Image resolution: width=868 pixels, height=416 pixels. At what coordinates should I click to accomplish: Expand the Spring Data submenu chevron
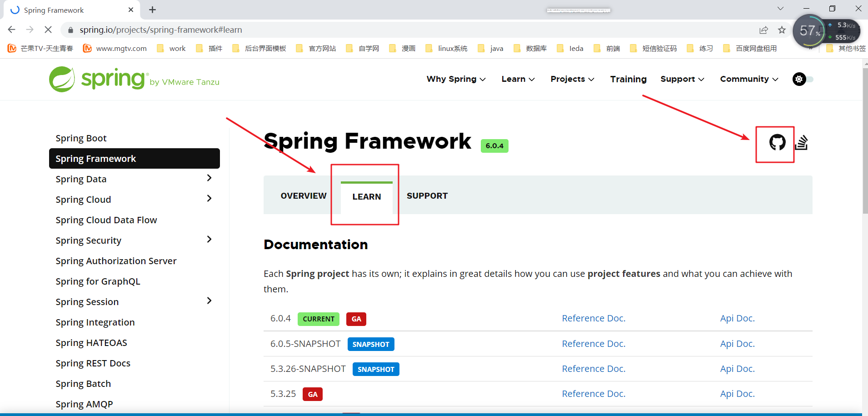(x=209, y=178)
